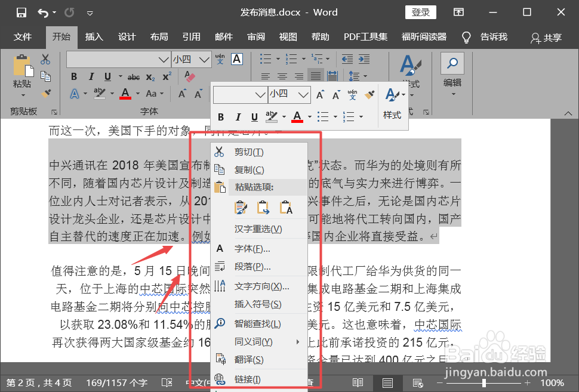Decrease indent in ribbon paragraph group

click(347, 59)
